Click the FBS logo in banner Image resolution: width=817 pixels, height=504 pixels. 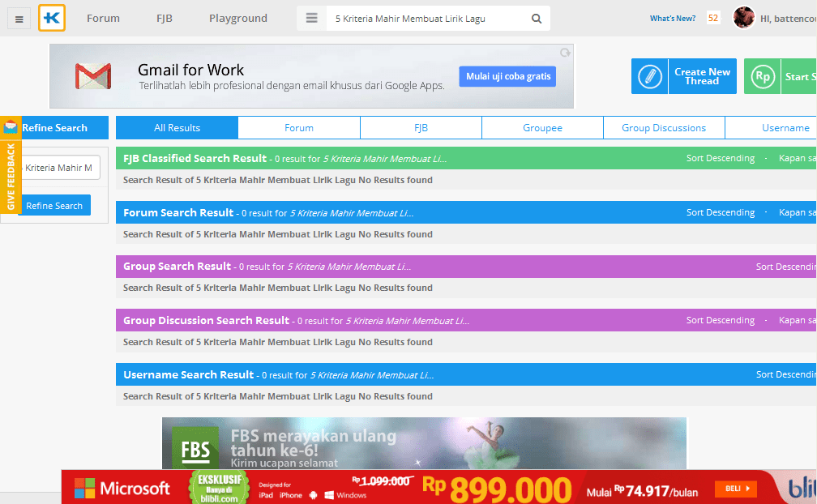tap(195, 448)
